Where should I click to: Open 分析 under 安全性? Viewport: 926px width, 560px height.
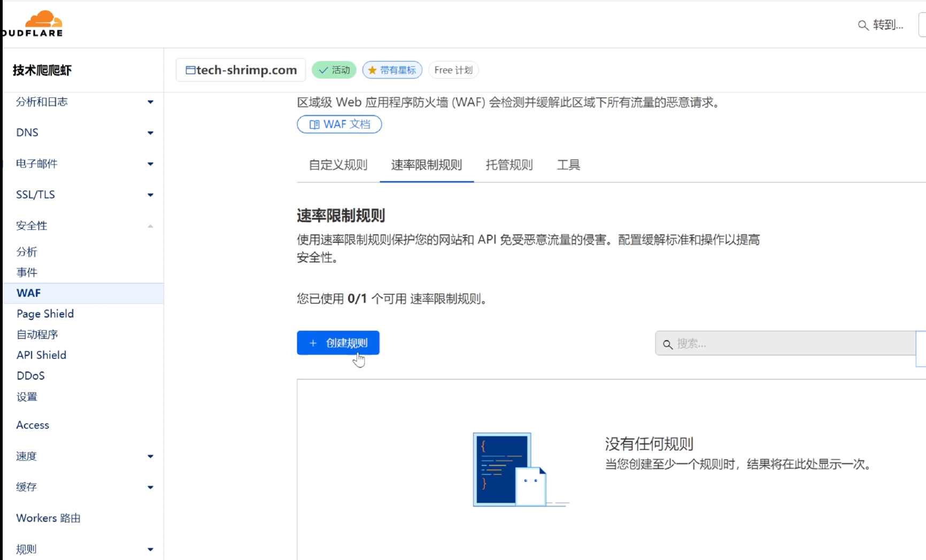pos(27,252)
